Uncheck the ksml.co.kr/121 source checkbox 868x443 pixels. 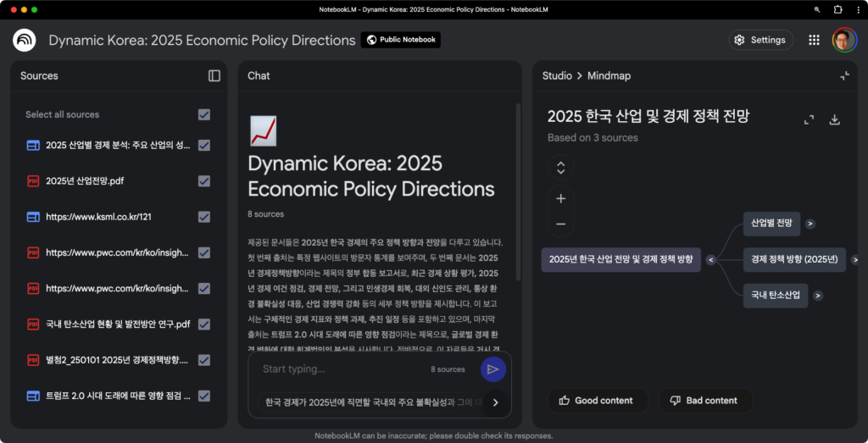point(204,217)
